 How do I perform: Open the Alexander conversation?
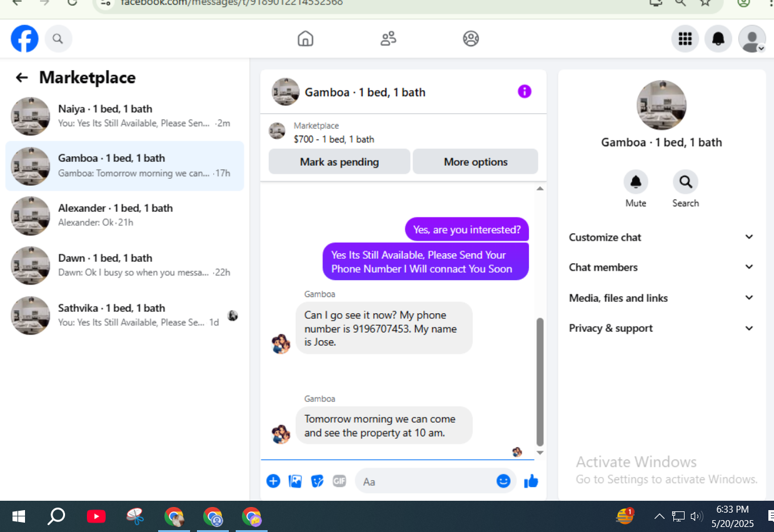point(124,216)
